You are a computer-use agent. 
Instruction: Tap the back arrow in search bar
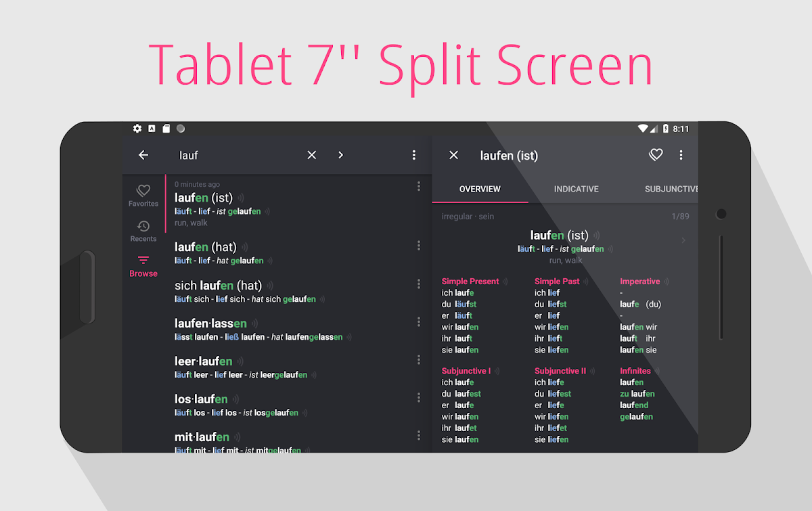(x=143, y=155)
